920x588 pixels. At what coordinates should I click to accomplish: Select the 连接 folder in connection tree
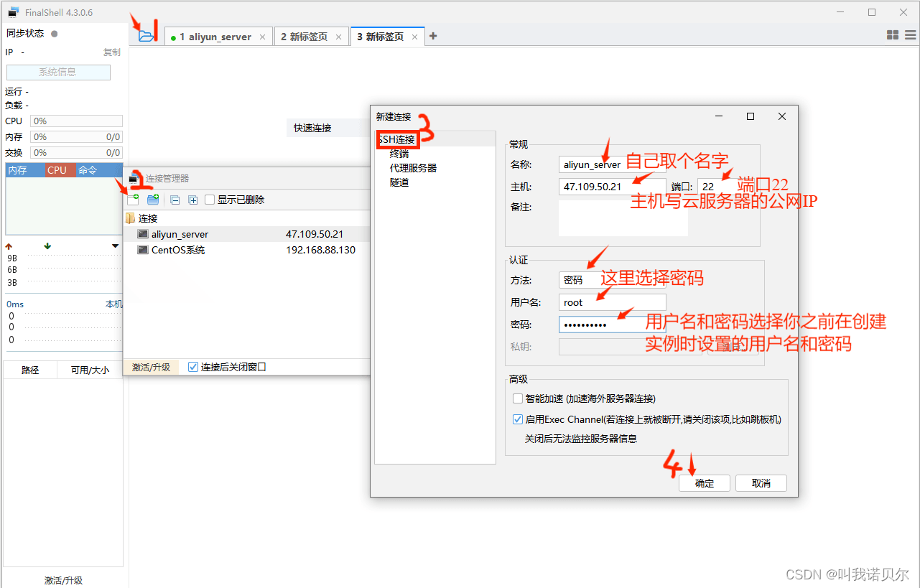(141, 218)
